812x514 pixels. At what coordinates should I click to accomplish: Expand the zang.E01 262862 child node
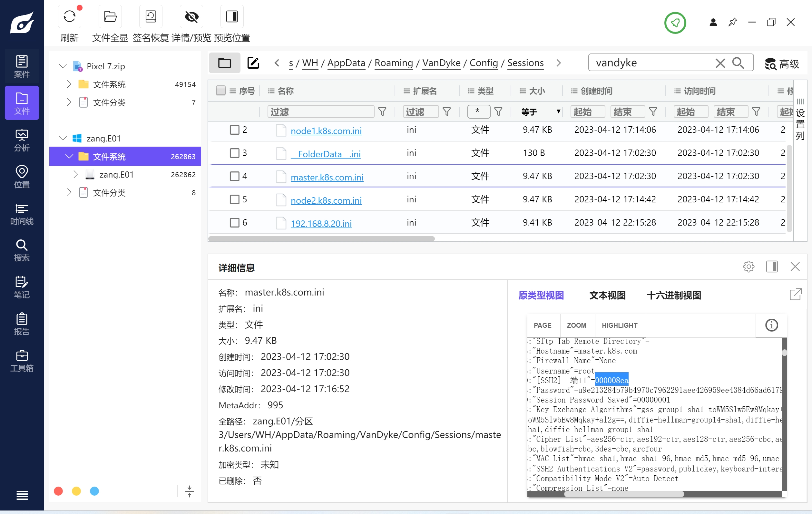pyautogui.click(x=75, y=174)
